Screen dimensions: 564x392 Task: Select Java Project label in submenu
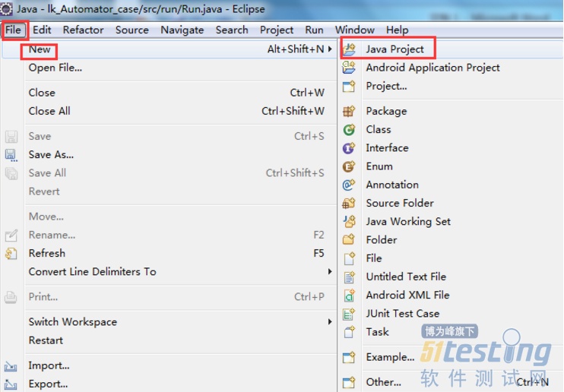tap(395, 49)
